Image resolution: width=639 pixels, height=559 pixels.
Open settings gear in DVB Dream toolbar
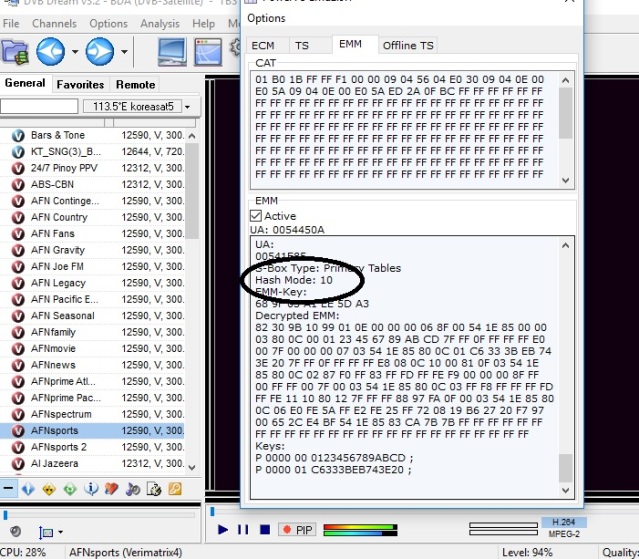click(x=236, y=48)
